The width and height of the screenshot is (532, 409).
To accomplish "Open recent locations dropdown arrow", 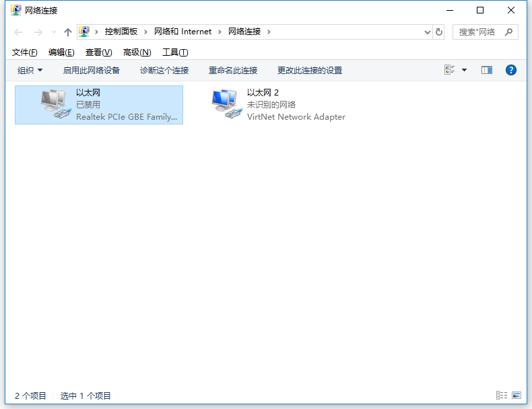I will [54, 32].
